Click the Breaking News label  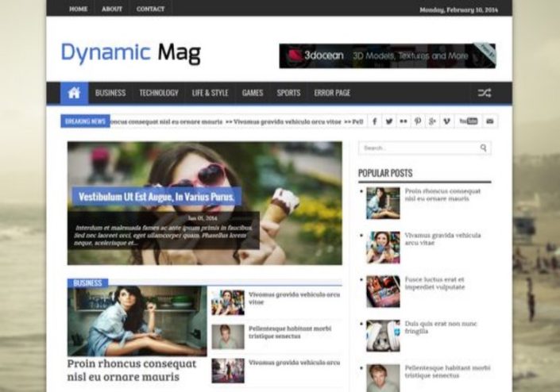[85, 121]
